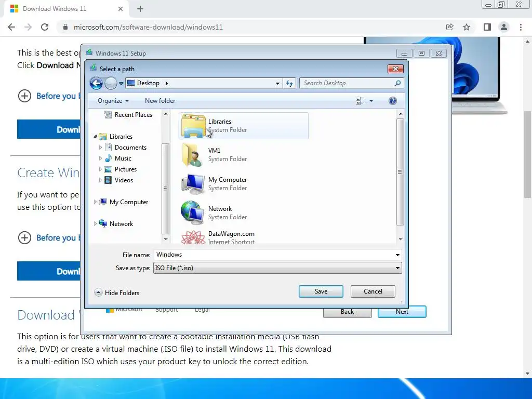Expand the Pictures library node
532x399 pixels.
[100, 169]
